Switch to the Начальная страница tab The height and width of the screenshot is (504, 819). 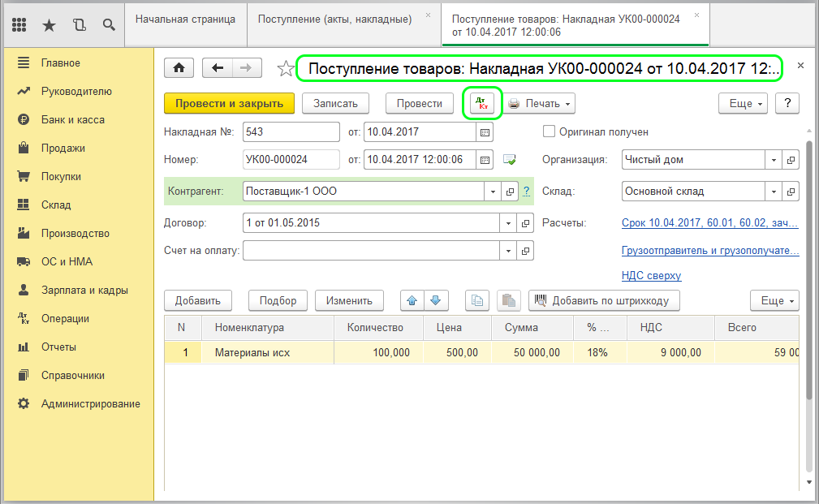185,18
